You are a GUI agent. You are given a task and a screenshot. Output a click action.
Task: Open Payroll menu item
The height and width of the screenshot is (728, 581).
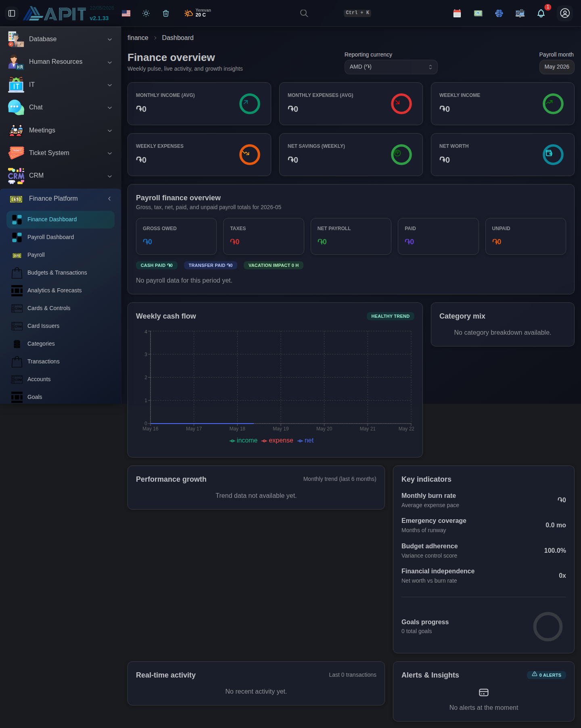tap(61, 255)
